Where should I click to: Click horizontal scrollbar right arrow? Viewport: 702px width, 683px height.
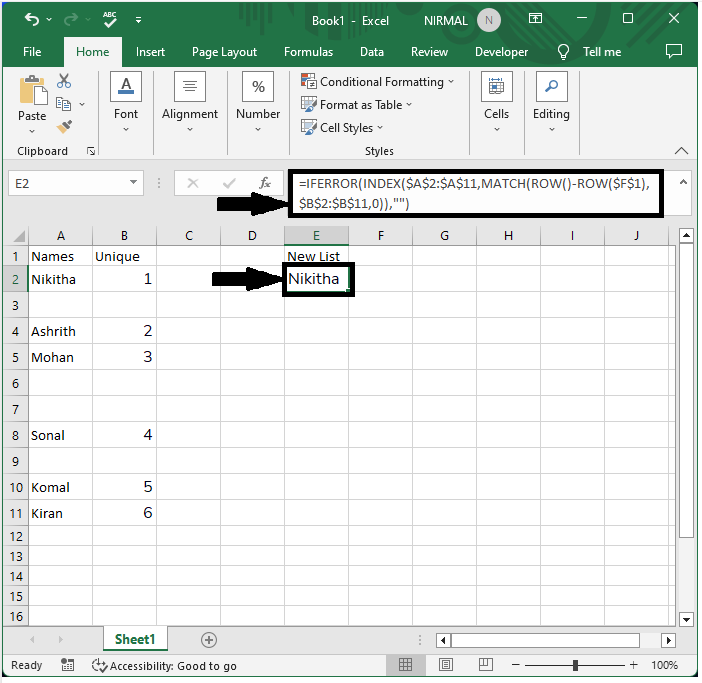coord(668,640)
